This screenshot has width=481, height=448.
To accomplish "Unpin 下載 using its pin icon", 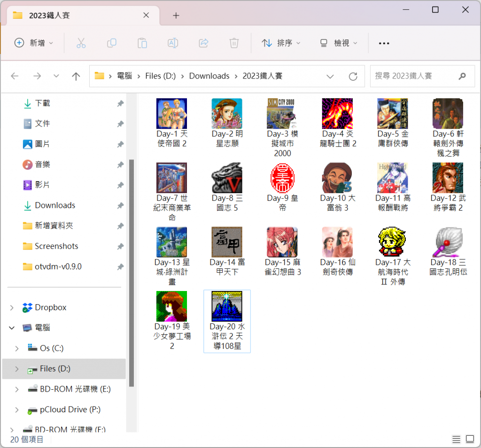I will pyautogui.click(x=120, y=103).
